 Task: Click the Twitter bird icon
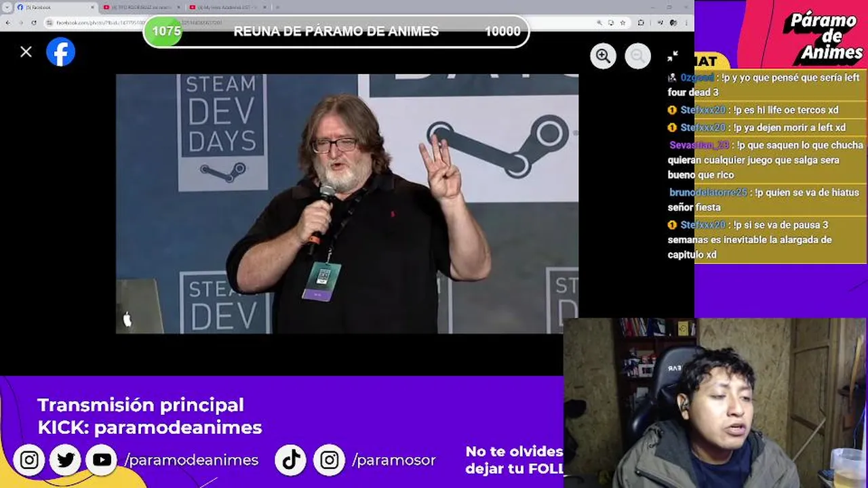coord(66,460)
